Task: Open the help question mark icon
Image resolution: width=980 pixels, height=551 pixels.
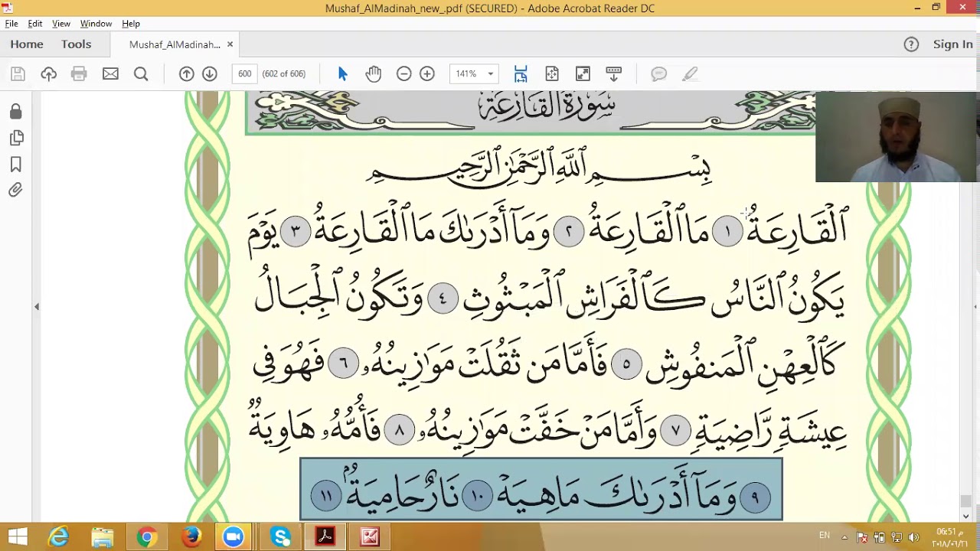Action: click(911, 44)
